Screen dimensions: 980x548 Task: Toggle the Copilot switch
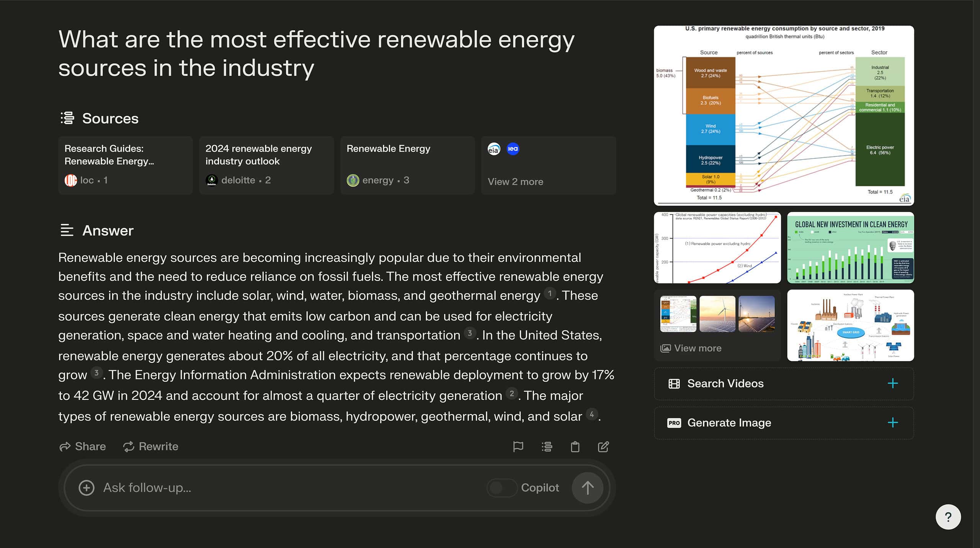(x=502, y=488)
